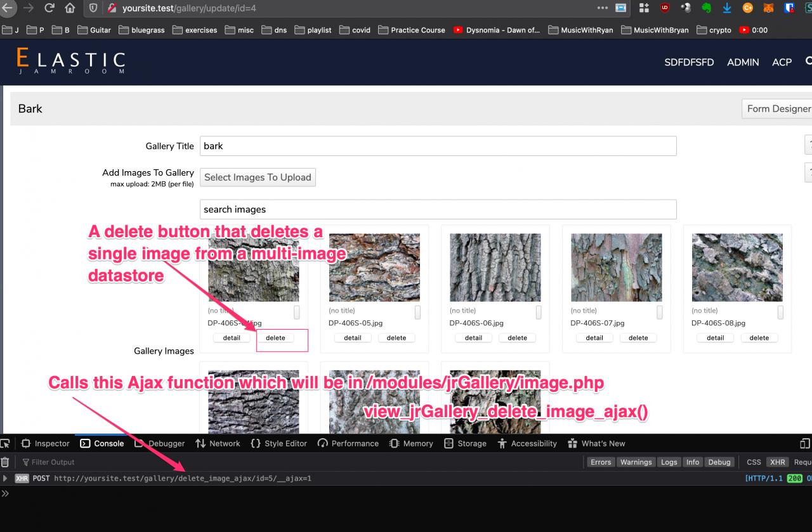Viewport: 812px width, 532px height.
Task: Expand the XHR POST request log entry
Action: point(6,478)
